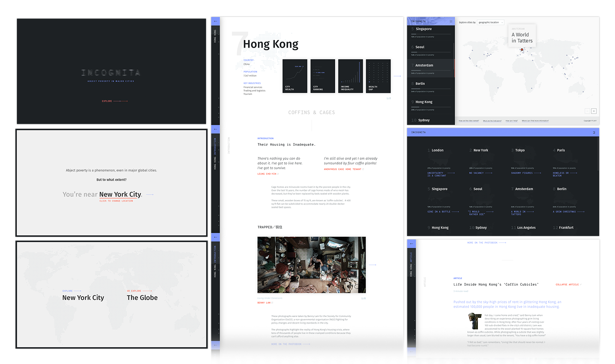Select Frankfurt in the city grid
615x364 pixels.
pyautogui.click(x=563, y=228)
